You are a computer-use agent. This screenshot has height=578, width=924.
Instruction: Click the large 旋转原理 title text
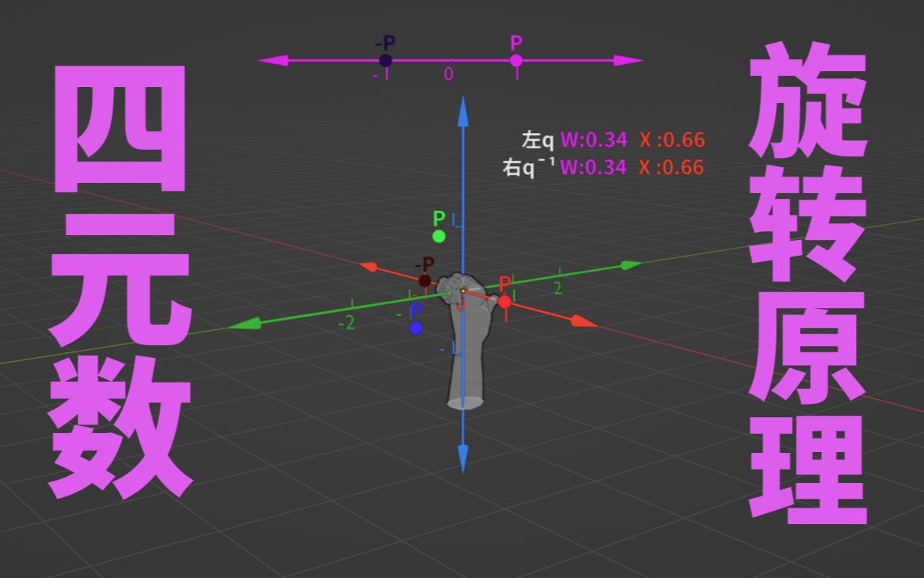click(808, 283)
